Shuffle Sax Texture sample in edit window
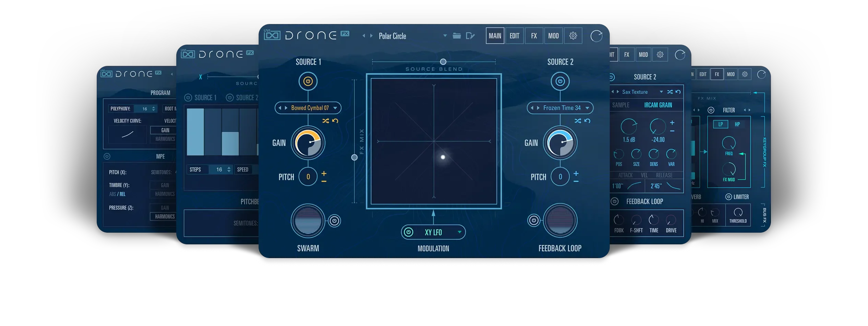The image size is (868, 326). coord(670,92)
